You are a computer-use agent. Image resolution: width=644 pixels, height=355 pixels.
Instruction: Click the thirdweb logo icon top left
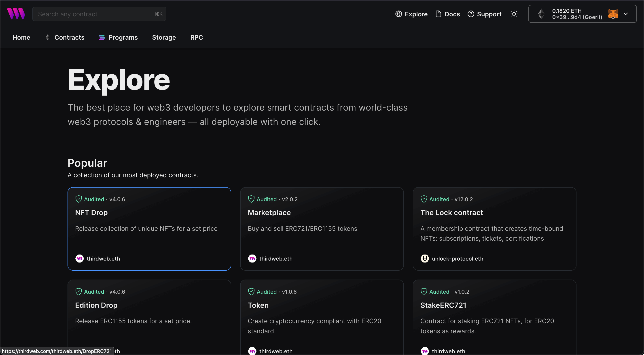coord(16,14)
